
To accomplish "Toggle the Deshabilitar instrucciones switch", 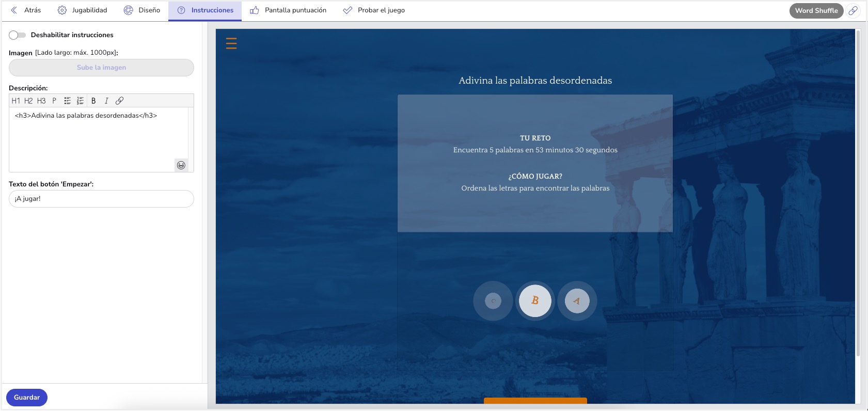I will (x=17, y=35).
